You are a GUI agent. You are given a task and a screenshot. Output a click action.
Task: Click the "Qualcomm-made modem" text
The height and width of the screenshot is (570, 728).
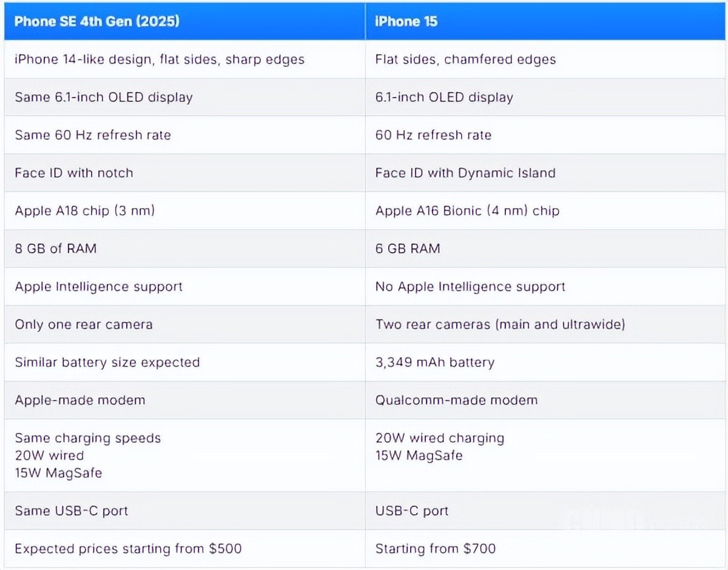coord(456,400)
